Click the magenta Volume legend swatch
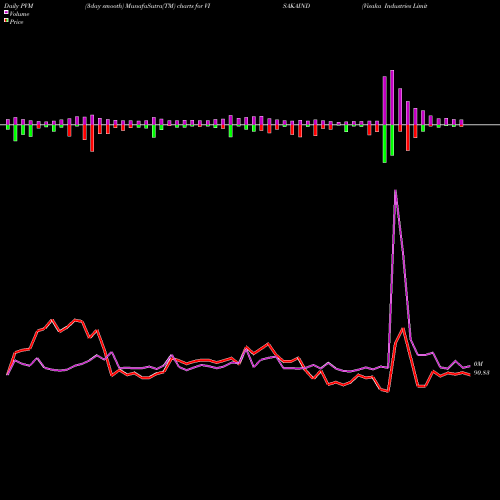The height and width of the screenshot is (500, 500). tap(6, 13)
